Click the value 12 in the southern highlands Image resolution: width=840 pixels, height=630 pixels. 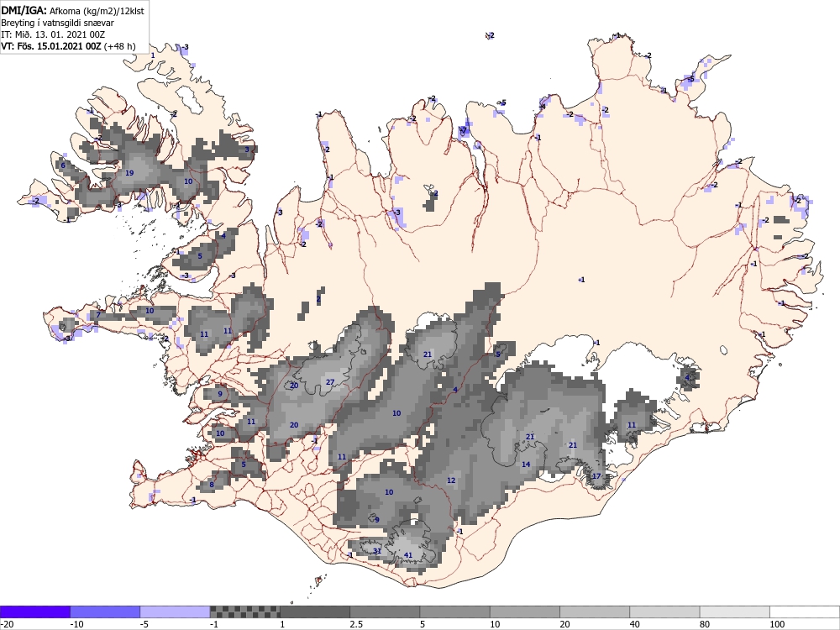pyautogui.click(x=451, y=480)
